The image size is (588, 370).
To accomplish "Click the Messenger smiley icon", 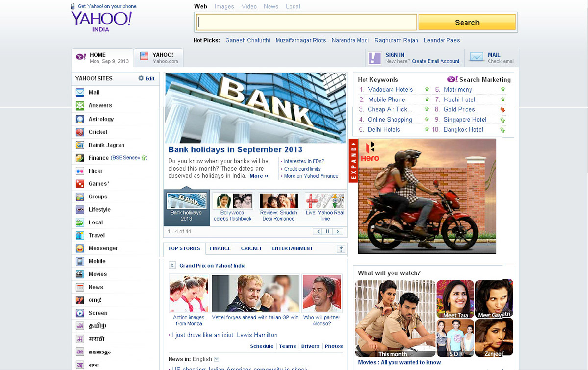I will click(80, 248).
